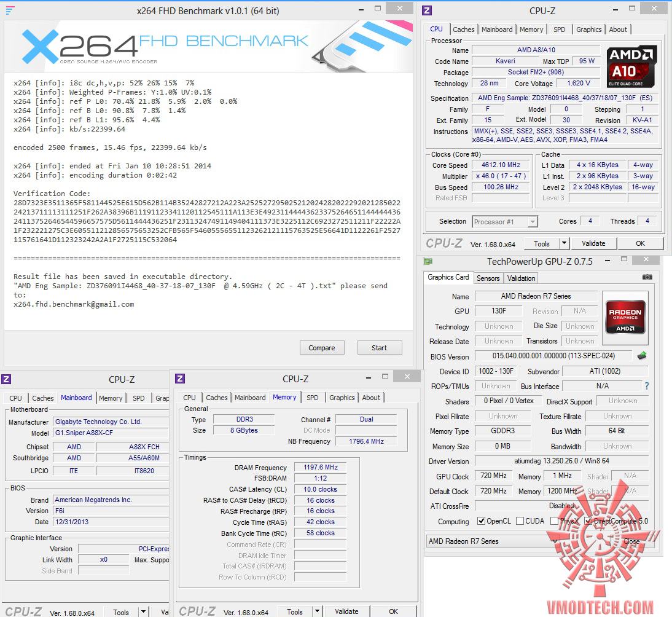Click the Start button in x264 Benchmark

(x=379, y=348)
